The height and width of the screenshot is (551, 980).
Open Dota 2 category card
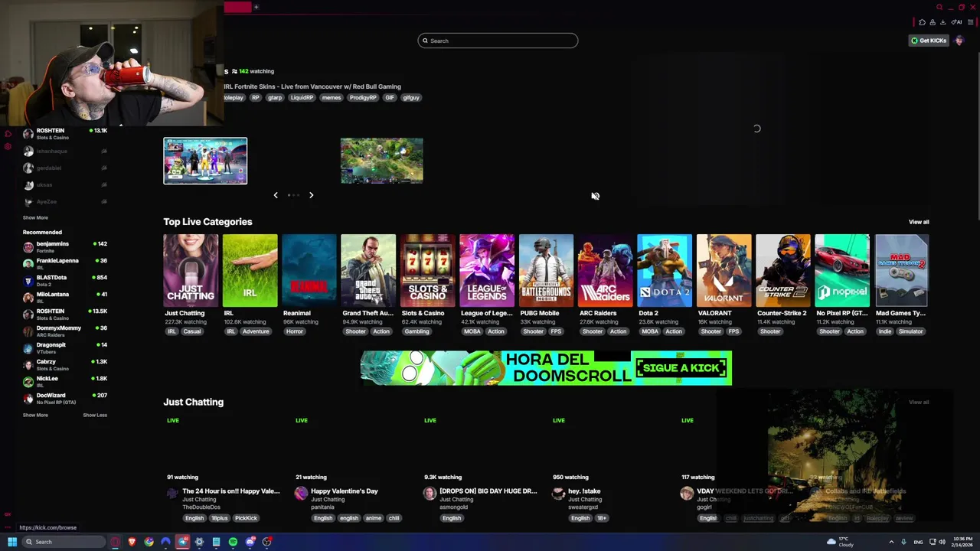pyautogui.click(x=665, y=271)
